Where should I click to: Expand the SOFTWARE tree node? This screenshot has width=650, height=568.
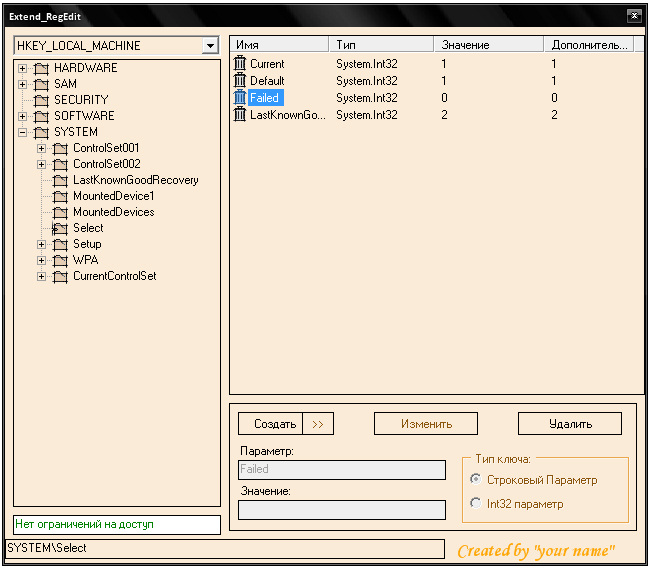point(23,116)
